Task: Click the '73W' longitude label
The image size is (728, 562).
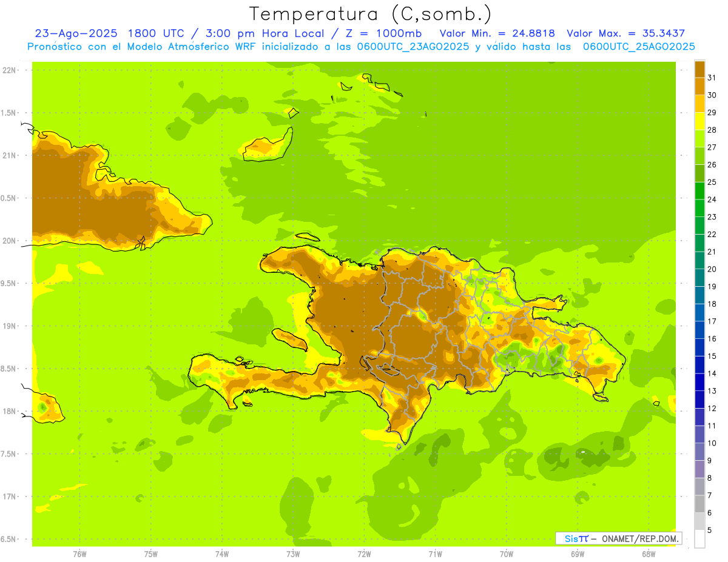Action: pos(293,554)
